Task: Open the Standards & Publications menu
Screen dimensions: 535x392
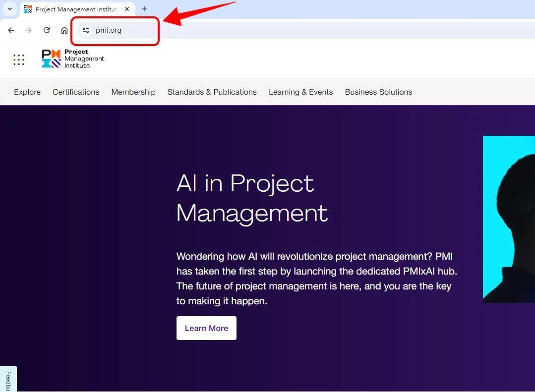Action: tap(212, 92)
